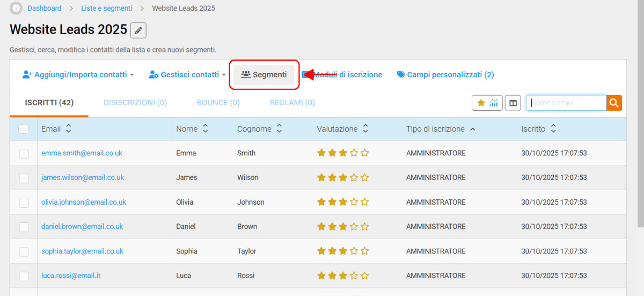
Task: Sort by Tipo di iscrizione caret
Action: coord(472,129)
